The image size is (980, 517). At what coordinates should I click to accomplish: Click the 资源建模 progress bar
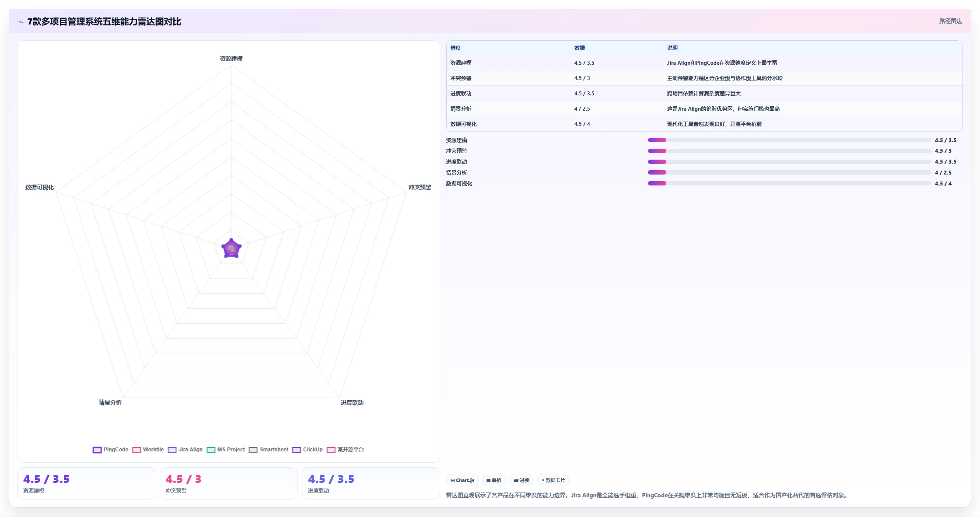(789, 140)
